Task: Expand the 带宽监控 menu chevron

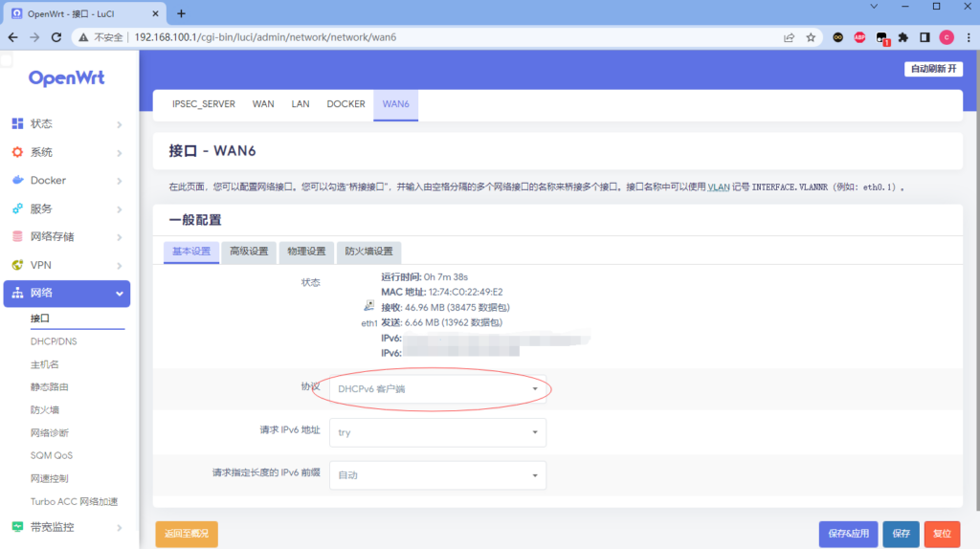Action: coord(119,528)
